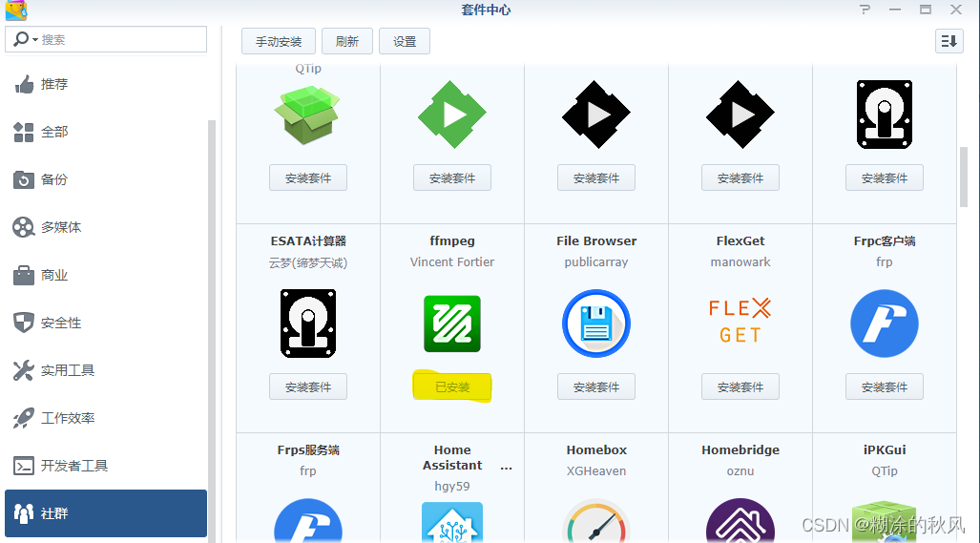The width and height of the screenshot is (980, 543).
Task: Open the Frps服务端 package icon
Action: tap(308, 520)
